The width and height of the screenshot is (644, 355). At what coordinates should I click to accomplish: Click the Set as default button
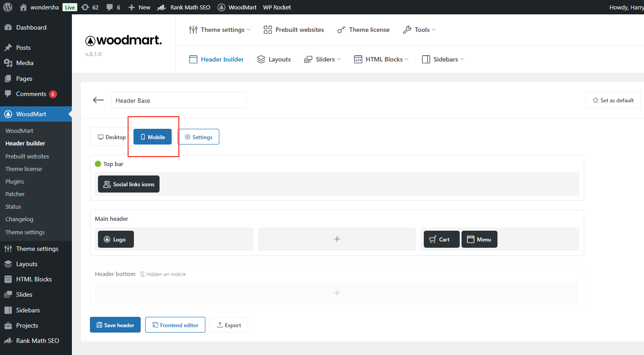click(x=613, y=100)
